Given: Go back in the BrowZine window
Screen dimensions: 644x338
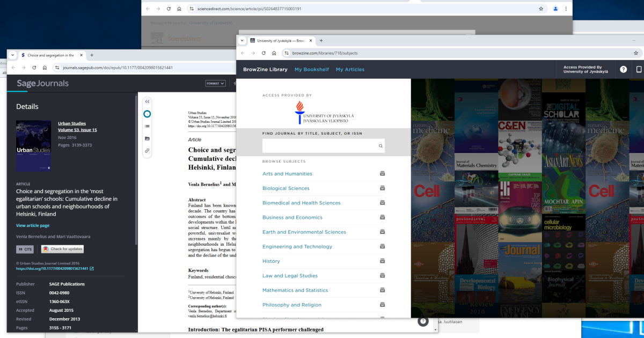Looking at the screenshot, I should [243, 53].
